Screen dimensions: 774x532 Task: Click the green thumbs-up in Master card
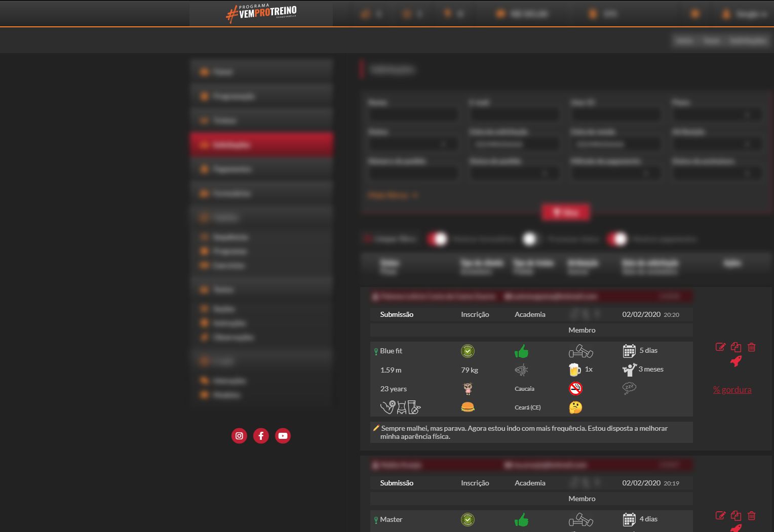[x=521, y=519]
